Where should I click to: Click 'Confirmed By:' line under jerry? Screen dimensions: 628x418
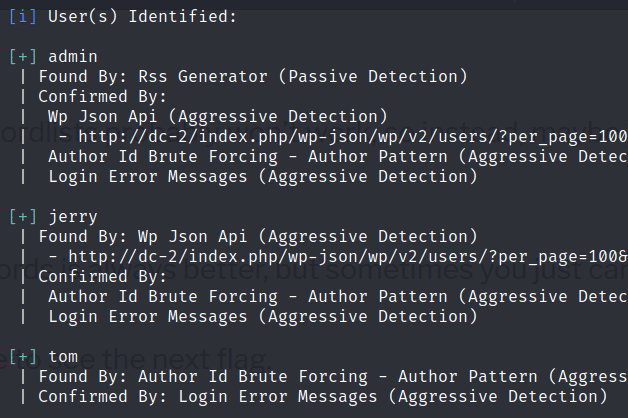103,277
